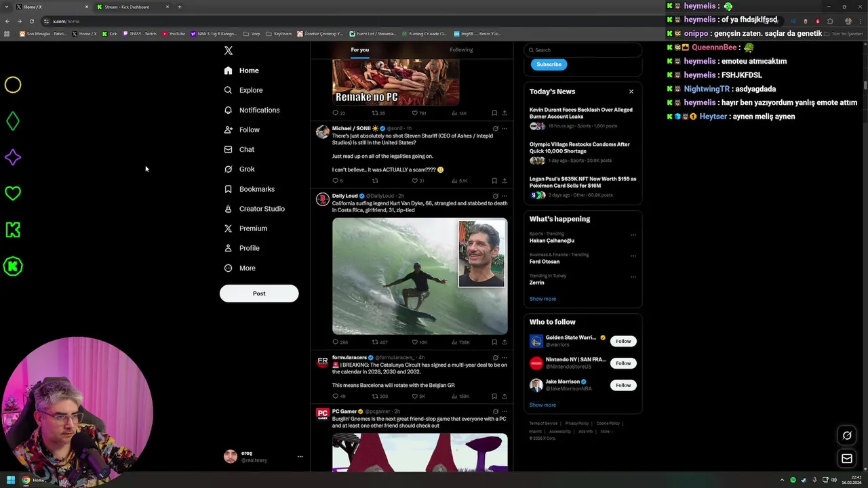This screenshot has width=868, height=488.
Task: Follow Golden State Warriors
Action: coord(623,342)
